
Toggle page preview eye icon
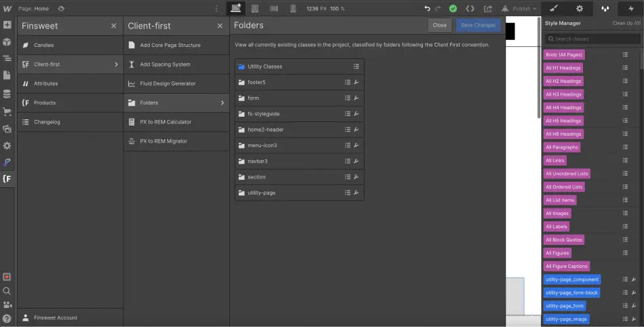(x=61, y=8)
